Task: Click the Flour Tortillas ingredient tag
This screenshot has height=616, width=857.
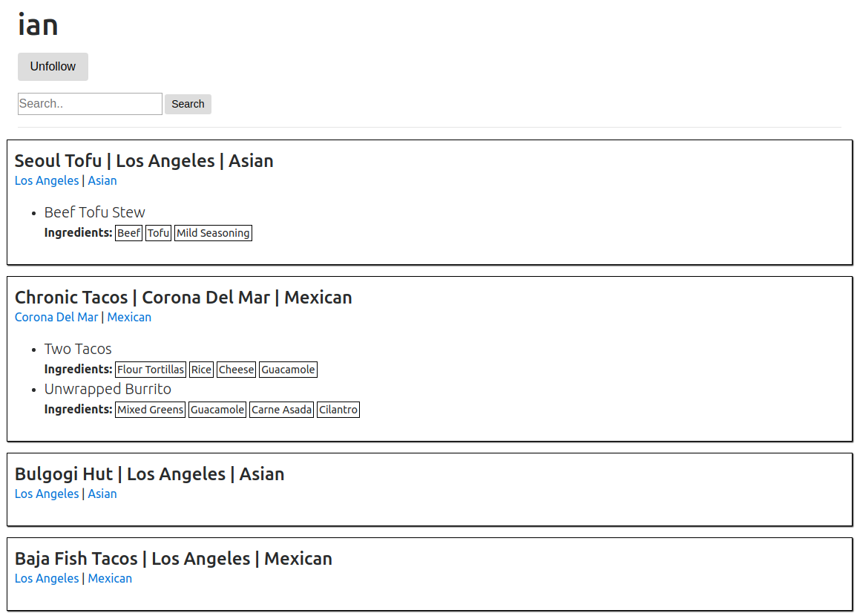Action: 151,370
